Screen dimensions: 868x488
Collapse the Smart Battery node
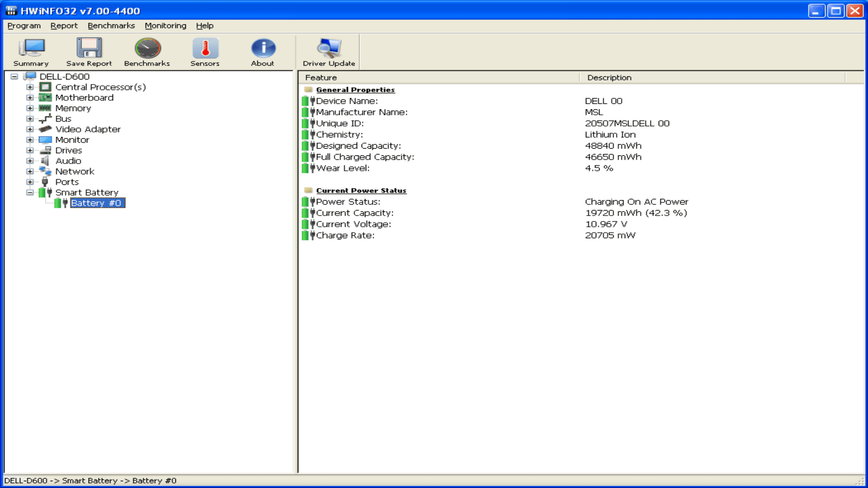(30, 192)
